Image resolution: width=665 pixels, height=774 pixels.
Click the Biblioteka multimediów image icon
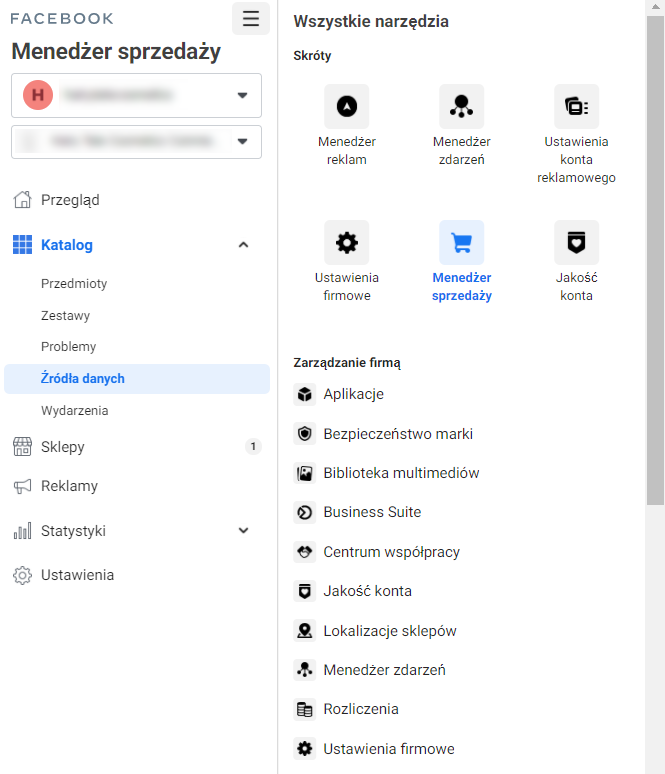[305, 473]
